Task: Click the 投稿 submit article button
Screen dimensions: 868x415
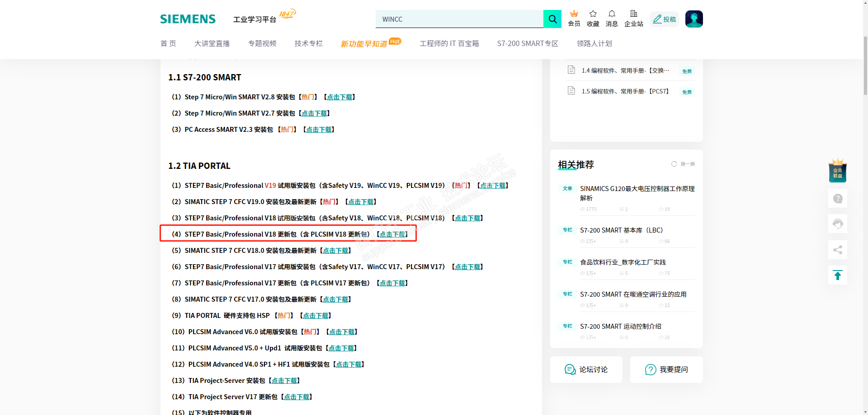Action: coord(665,19)
